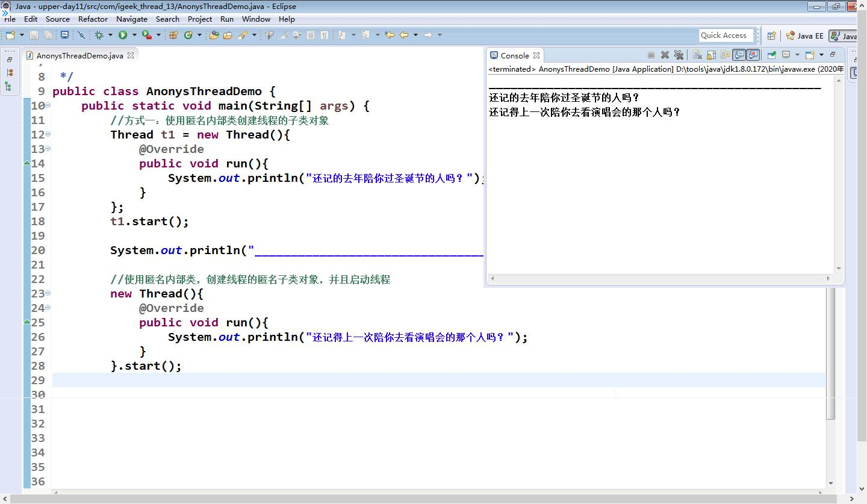Open the Debug dropdown arrow
Viewport: 867px width, 504px height.
110,35
